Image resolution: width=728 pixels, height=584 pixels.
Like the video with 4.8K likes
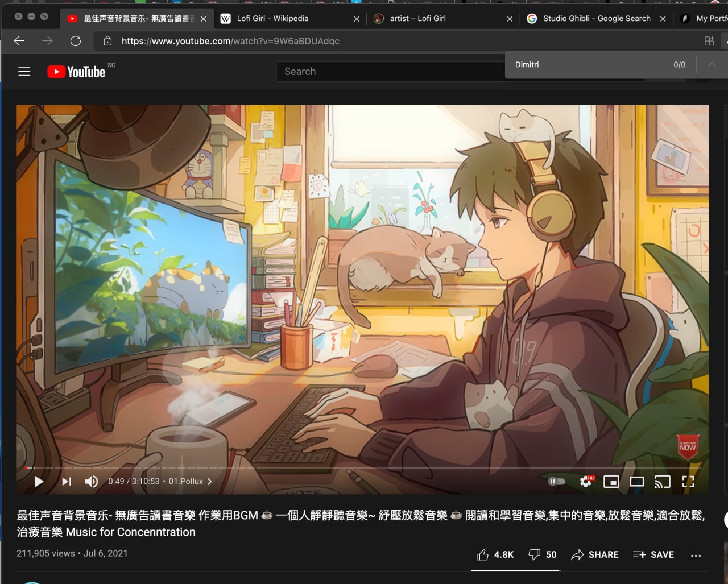(495, 554)
